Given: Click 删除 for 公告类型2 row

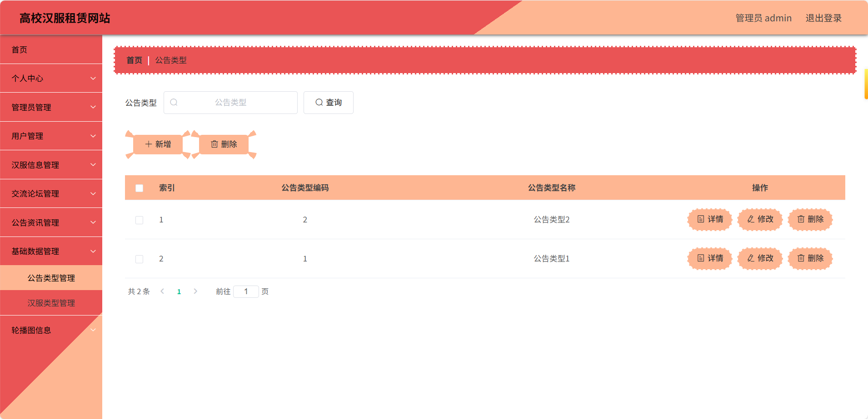Looking at the screenshot, I should [x=810, y=219].
